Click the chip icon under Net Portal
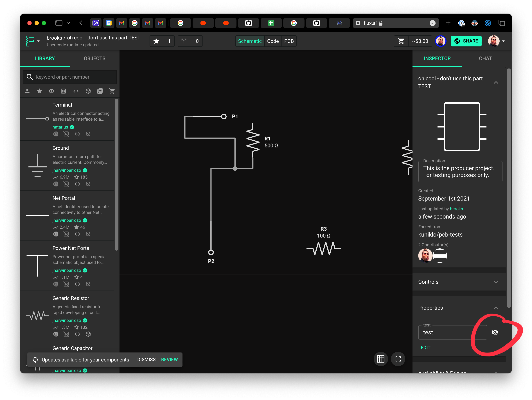The image size is (532, 400). 56,234
